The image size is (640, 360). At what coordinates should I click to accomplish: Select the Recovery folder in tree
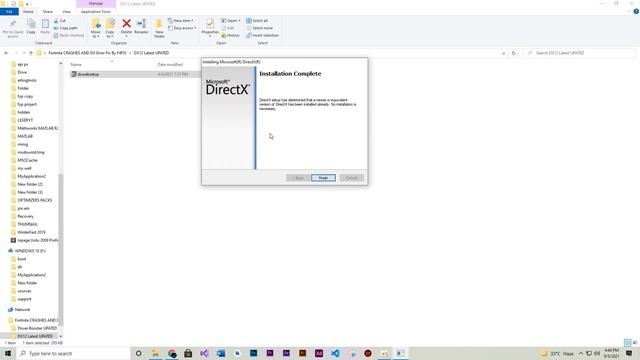[25, 216]
